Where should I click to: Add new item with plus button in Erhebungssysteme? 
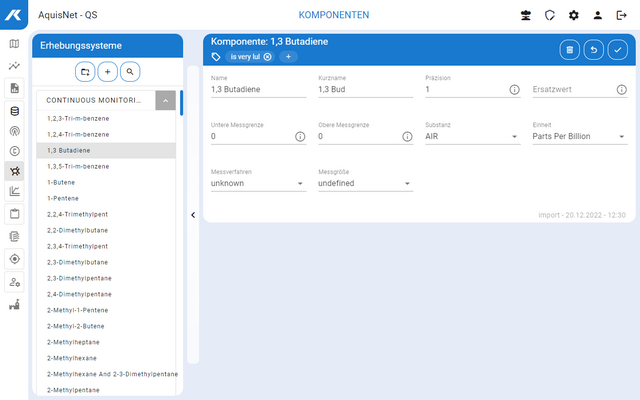(108, 72)
